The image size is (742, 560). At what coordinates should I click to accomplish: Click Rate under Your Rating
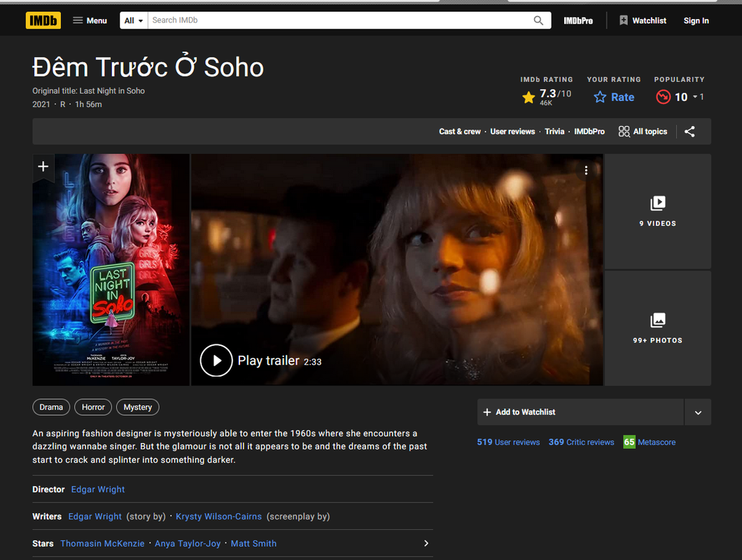click(x=614, y=97)
